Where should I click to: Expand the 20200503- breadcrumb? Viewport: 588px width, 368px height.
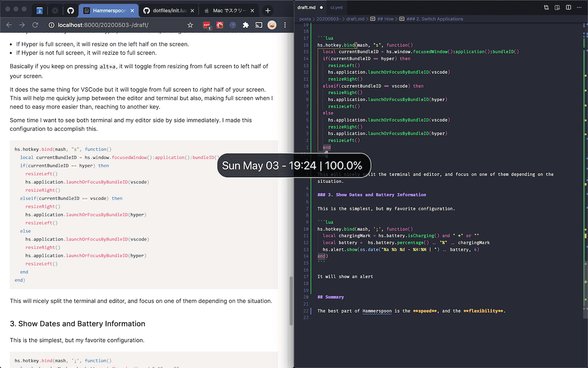[x=329, y=19]
